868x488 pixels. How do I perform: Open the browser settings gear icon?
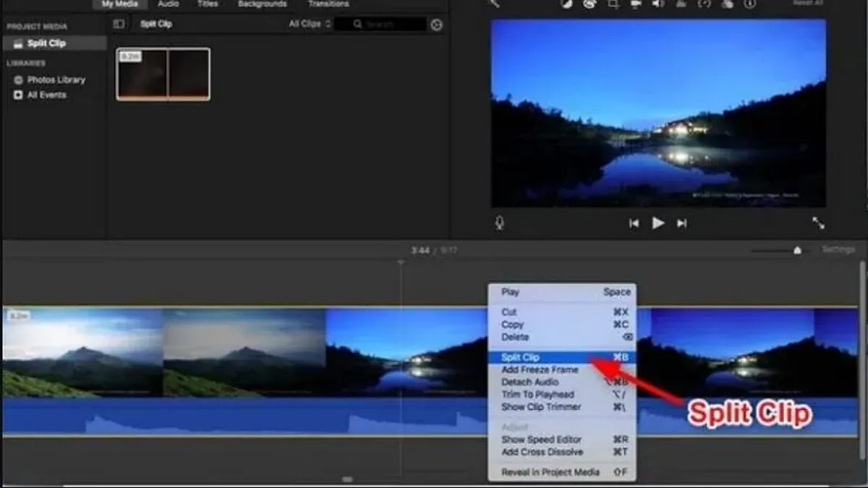[x=436, y=25]
